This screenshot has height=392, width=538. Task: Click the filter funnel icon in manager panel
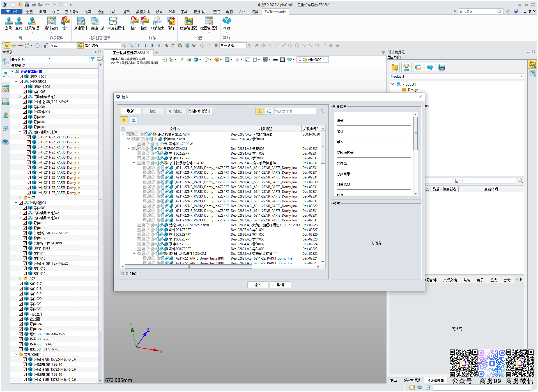[x=92, y=59]
